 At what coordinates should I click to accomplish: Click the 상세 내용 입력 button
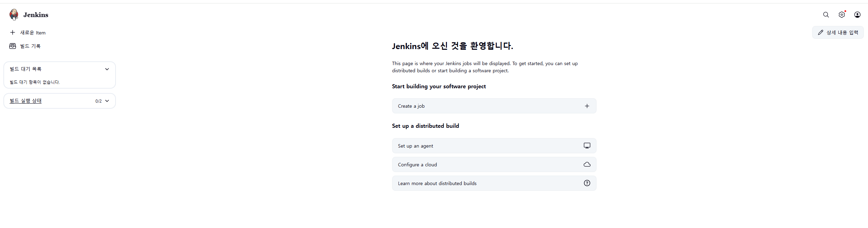[842, 32]
